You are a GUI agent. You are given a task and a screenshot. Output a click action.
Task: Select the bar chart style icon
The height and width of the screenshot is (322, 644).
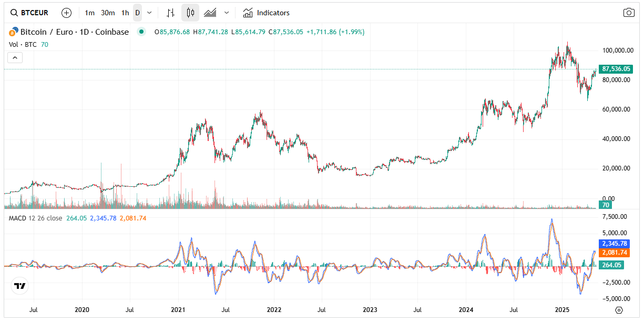point(170,12)
